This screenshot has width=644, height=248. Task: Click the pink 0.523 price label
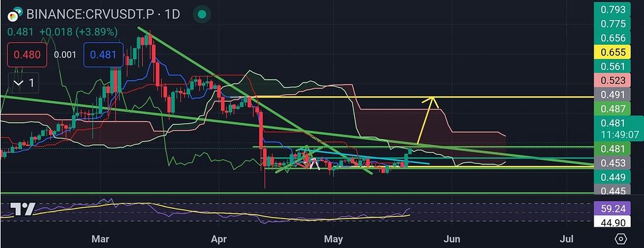(613, 81)
